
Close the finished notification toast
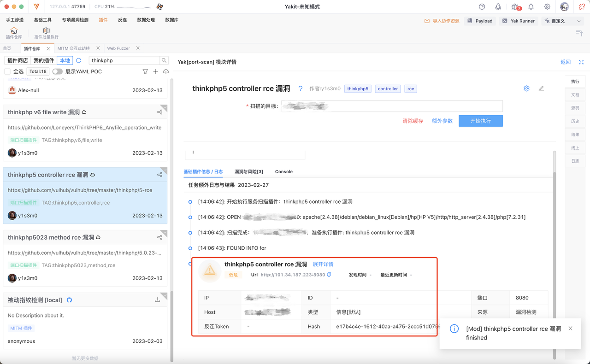click(570, 329)
